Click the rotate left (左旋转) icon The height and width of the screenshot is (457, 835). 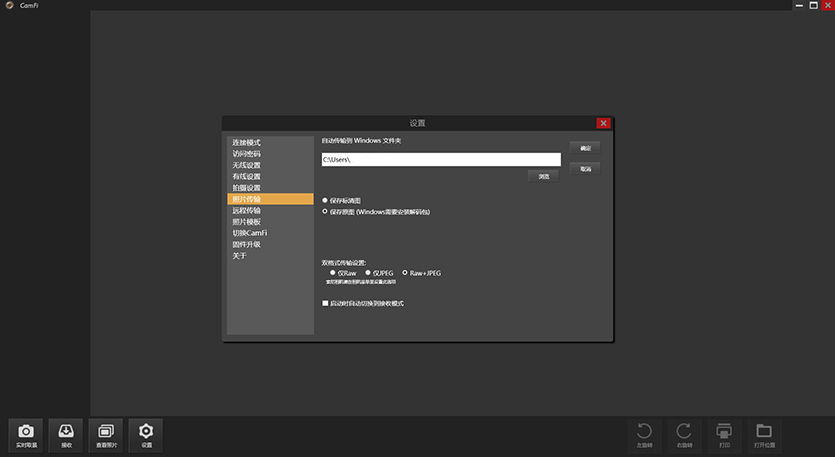(645, 433)
